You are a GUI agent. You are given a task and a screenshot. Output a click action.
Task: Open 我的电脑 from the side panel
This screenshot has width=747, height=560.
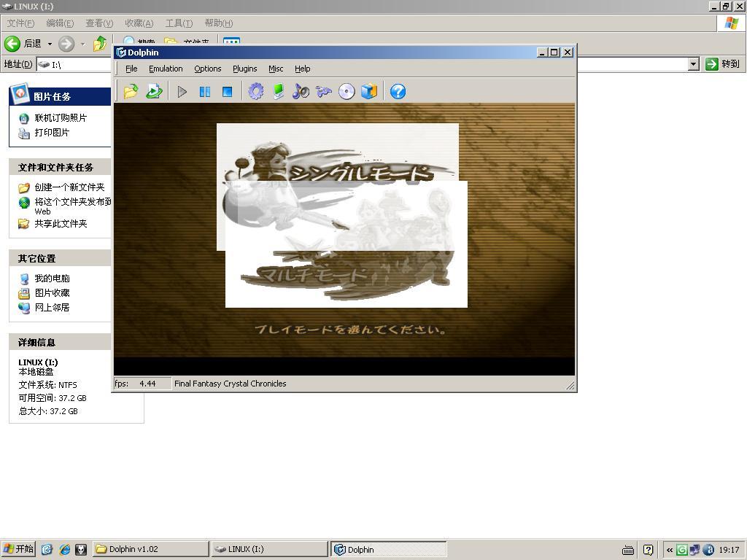point(52,278)
